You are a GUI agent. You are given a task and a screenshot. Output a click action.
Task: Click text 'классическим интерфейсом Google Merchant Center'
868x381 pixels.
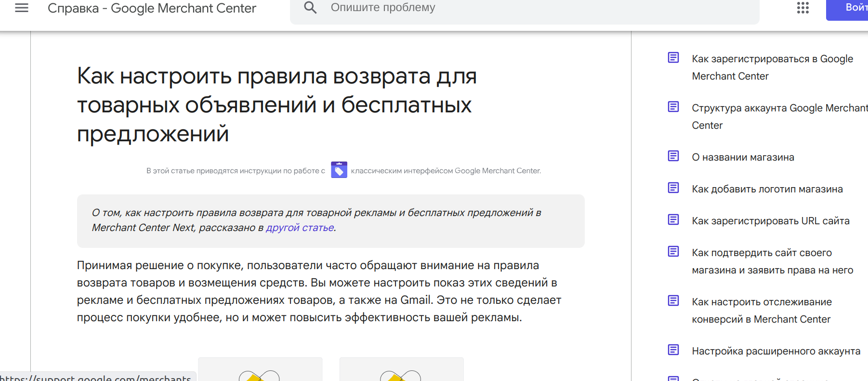point(446,171)
